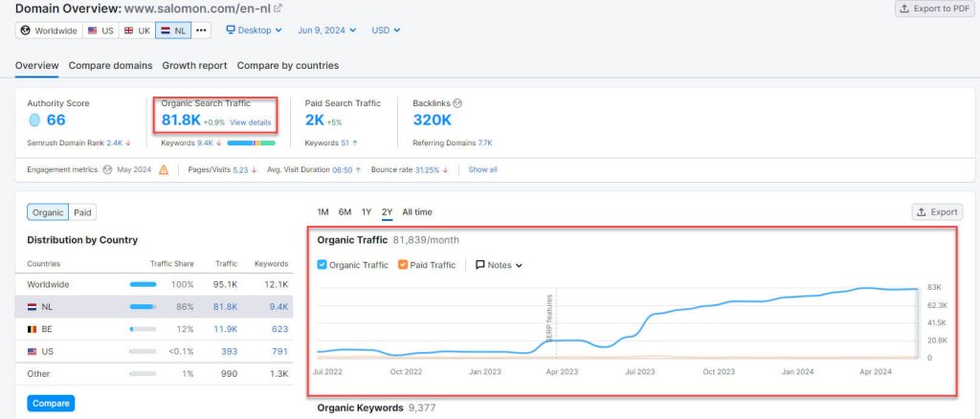
Task: Click Authority Score oval icon
Action: click(x=34, y=120)
